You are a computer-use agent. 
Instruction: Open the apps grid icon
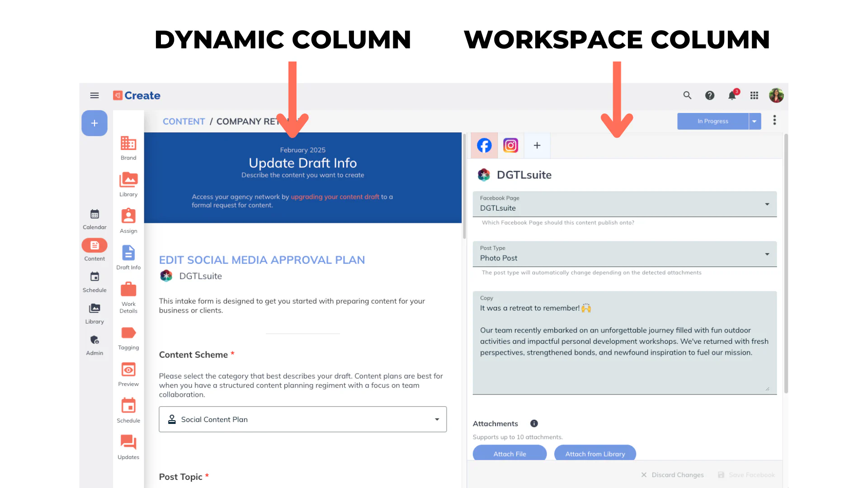click(754, 95)
